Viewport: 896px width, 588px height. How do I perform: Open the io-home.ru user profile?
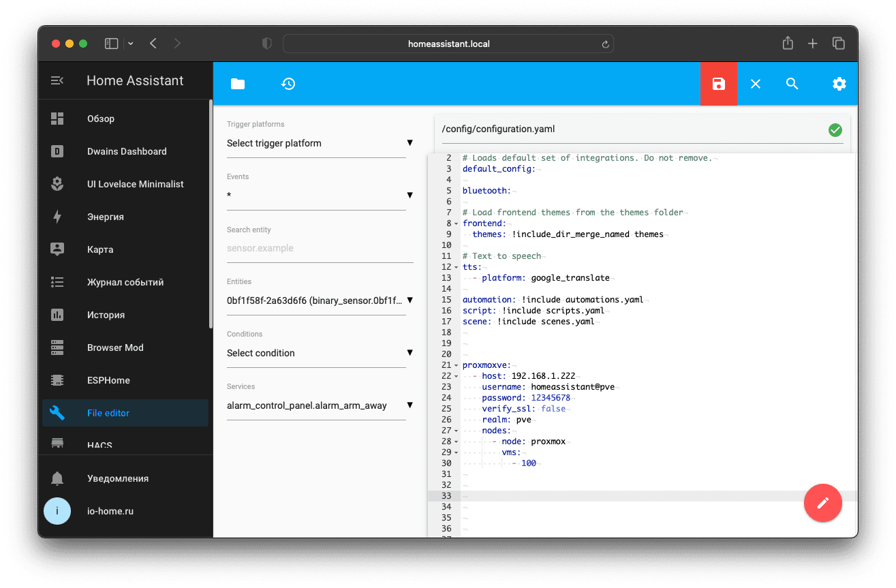click(110, 511)
